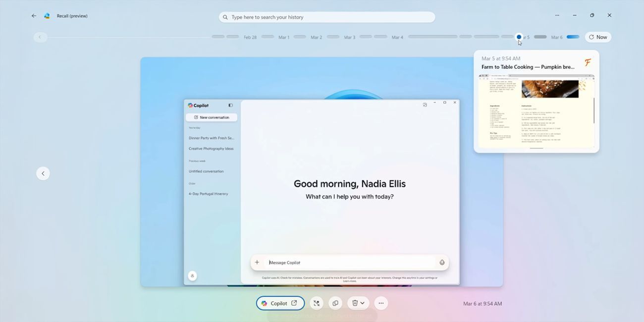Viewport: 644px width, 322px height.
Task: Open the Farm to Table Cooking preview thumbnail
Action: tap(536, 111)
